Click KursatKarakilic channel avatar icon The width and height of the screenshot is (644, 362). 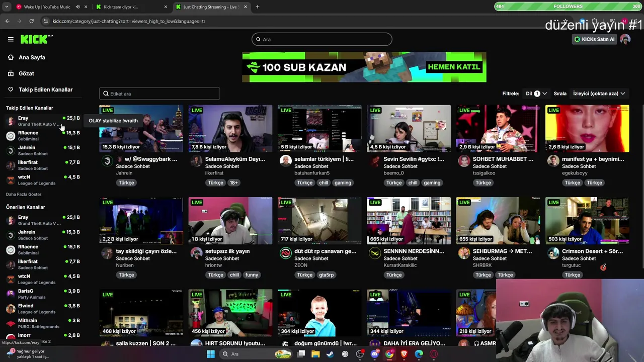pos(375,253)
